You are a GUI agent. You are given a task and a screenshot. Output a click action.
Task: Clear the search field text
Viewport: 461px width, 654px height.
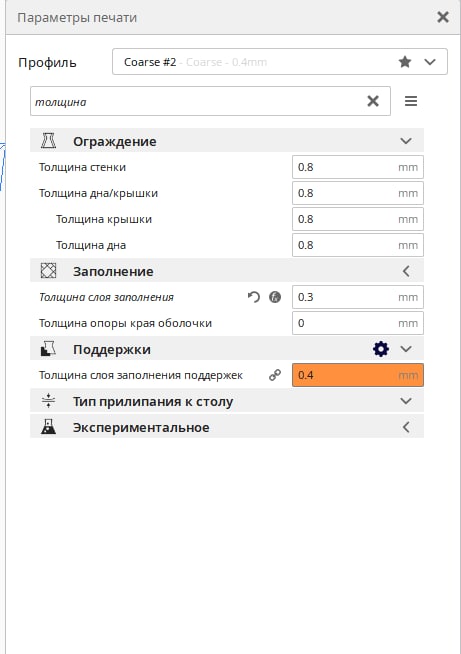(x=373, y=101)
